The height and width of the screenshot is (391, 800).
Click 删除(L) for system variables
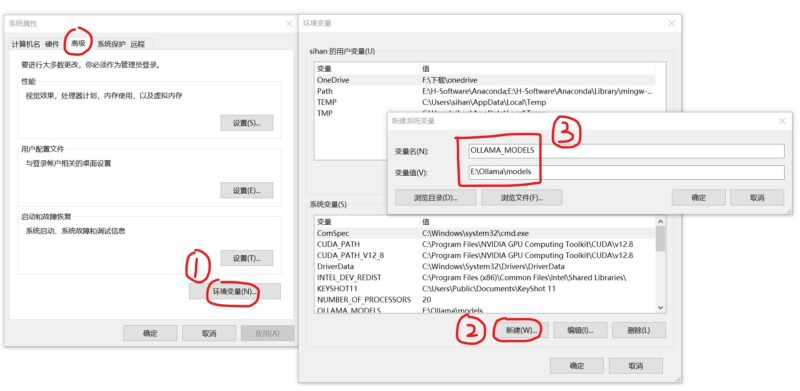[x=639, y=330]
